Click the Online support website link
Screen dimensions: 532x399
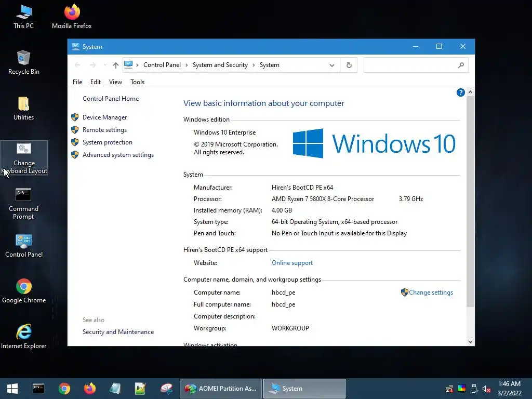point(292,263)
